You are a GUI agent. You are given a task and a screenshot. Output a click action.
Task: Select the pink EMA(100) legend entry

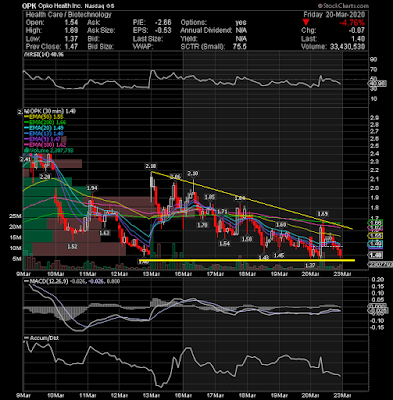[45, 145]
